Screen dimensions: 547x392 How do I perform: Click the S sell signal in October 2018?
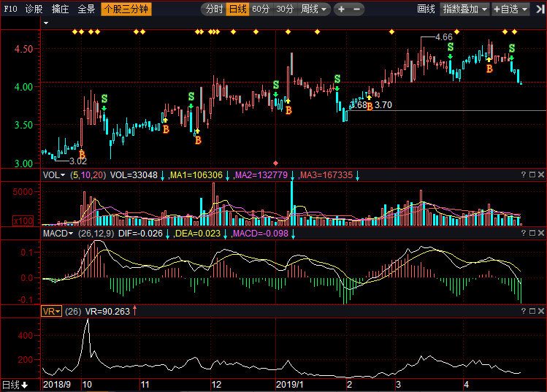104,99
